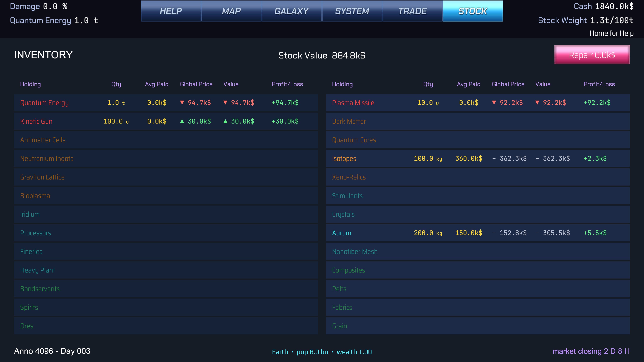The image size is (644, 362).
Task: Click the green up arrow in Kinetic Gun Value
Action: pyautogui.click(x=225, y=121)
